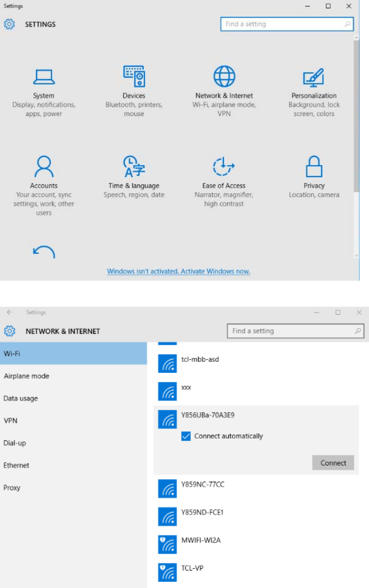Open the Ease of Access icon
The image size is (369, 588).
pyautogui.click(x=224, y=166)
